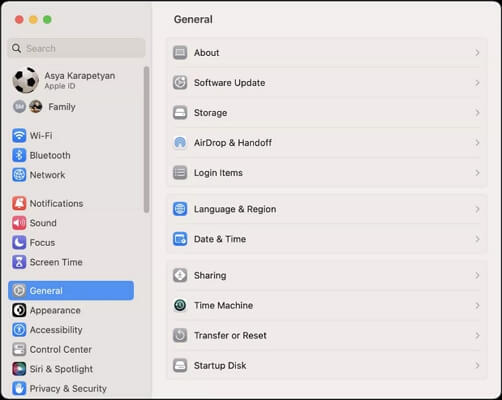Click the Sharing icon
This screenshot has height=400, width=502.
(180, 275)
